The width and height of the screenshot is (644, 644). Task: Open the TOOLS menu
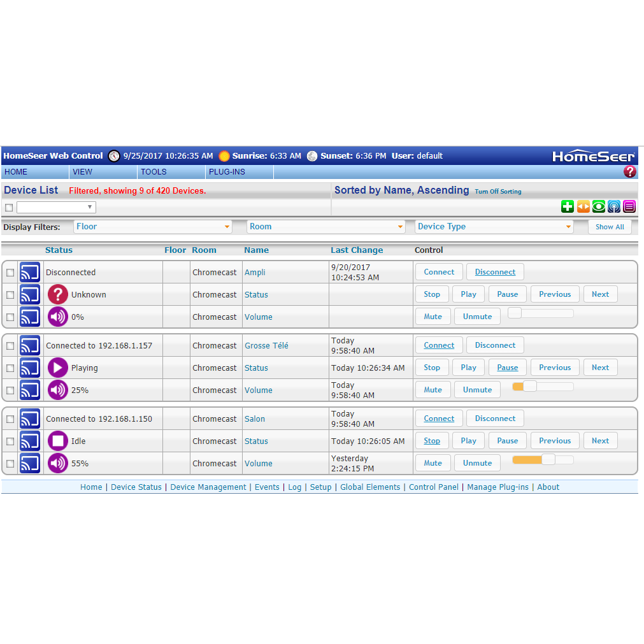[x=154, y=172]
